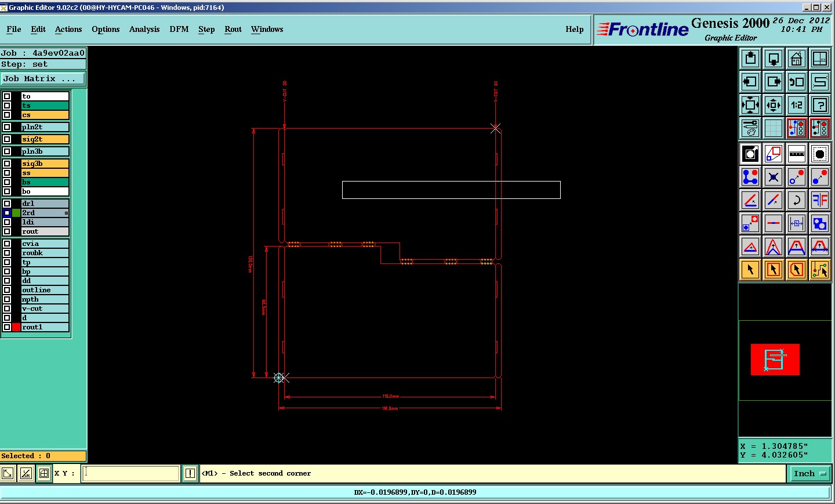Screen dimensions: 835x504
Task: Click the XY coordinate window icon
Action: 820,59
